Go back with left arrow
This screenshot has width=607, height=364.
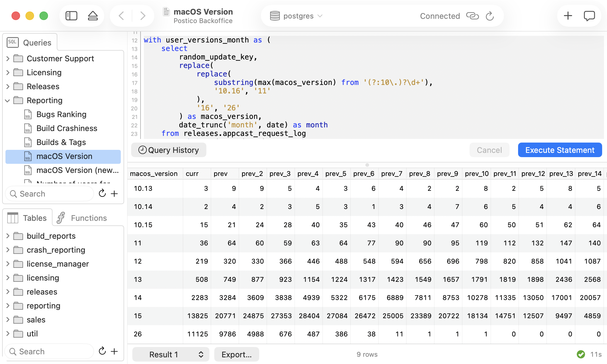(121, 16)
